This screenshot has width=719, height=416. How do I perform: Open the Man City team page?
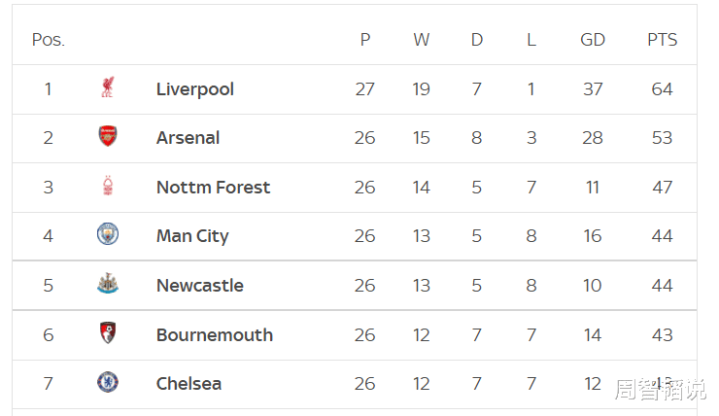(192, 236)
